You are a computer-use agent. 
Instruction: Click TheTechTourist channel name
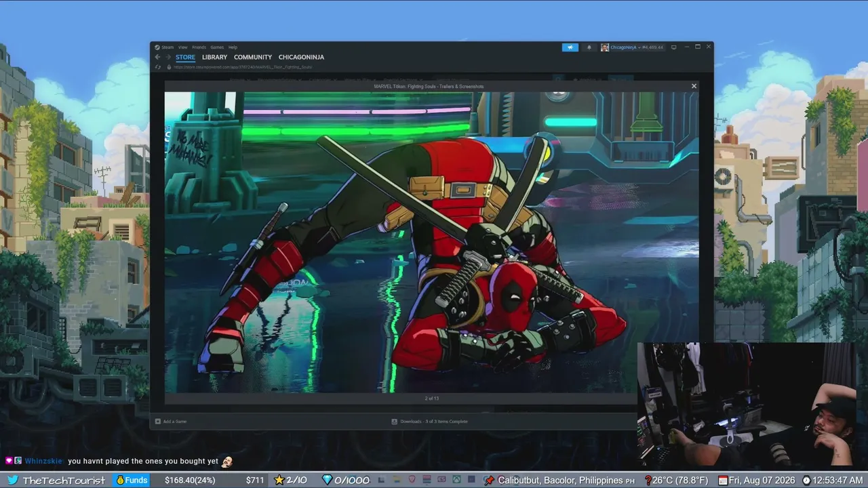(x=64, y=480)
